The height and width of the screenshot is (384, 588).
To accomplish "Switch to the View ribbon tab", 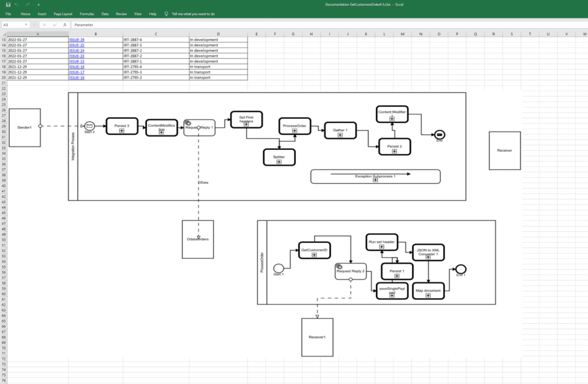I will [138, 14].
